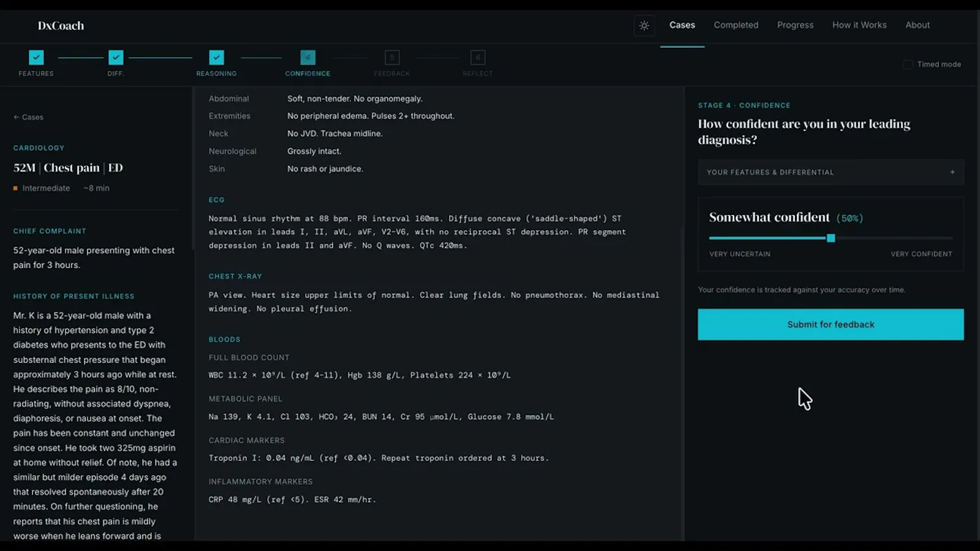This screenshot has width=980, height=551.
Task: Open the How it Works page
Action: click(859, 25)
